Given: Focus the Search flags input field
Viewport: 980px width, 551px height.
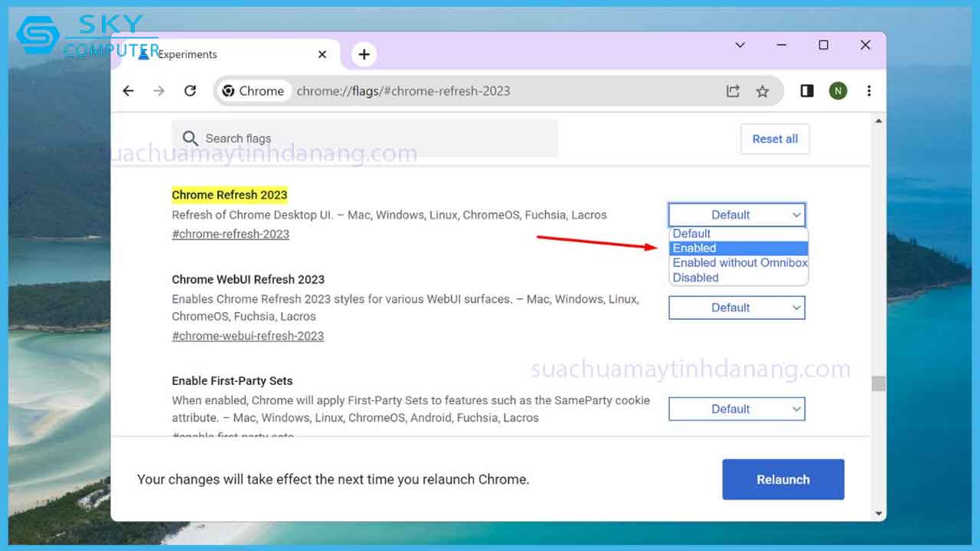Looking at the screenshot, I should coord(364,139).
